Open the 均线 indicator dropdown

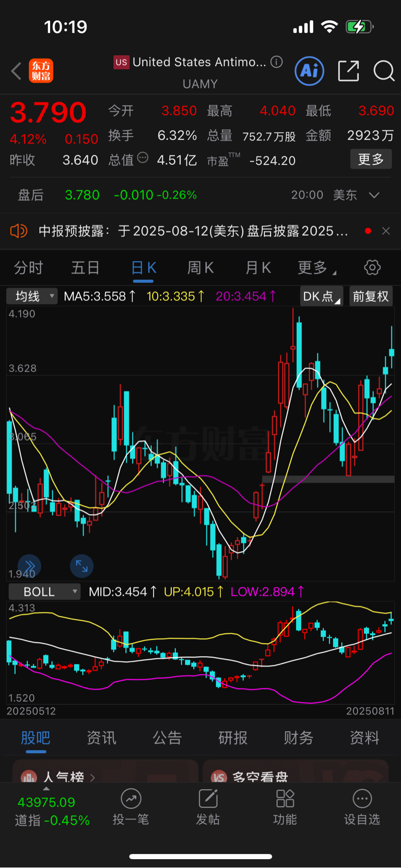click(32, 296)
